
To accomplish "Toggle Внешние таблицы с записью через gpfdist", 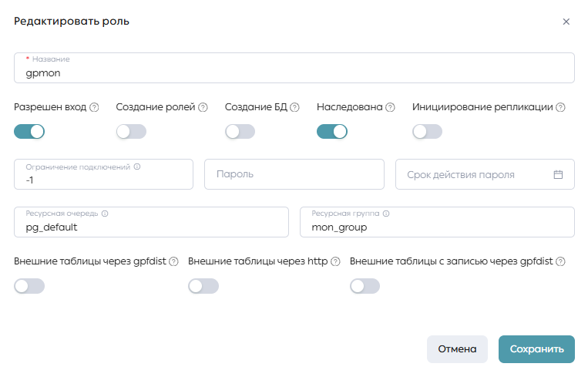I will [365, 286].
